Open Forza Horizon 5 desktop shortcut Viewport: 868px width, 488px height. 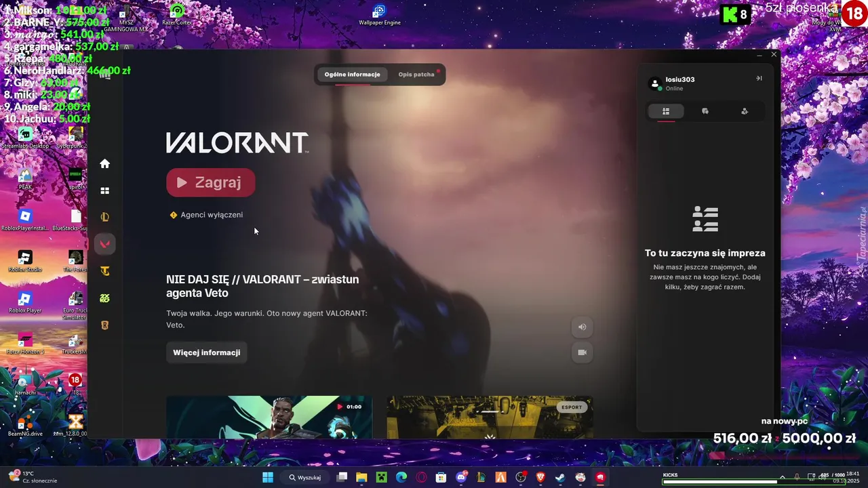pyautogui.click(x=25, y=344)
